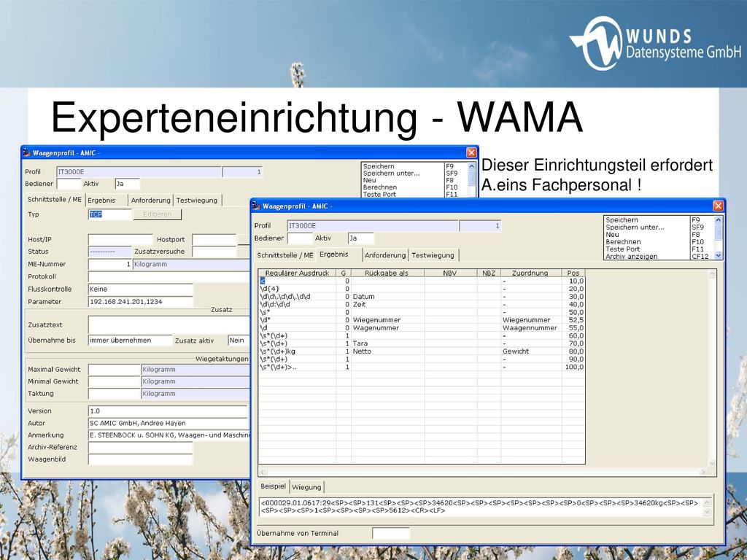747x560 pixels.
Task: Click the results table vertical scrollbar up arrow
Action: [x=712, y=274]
